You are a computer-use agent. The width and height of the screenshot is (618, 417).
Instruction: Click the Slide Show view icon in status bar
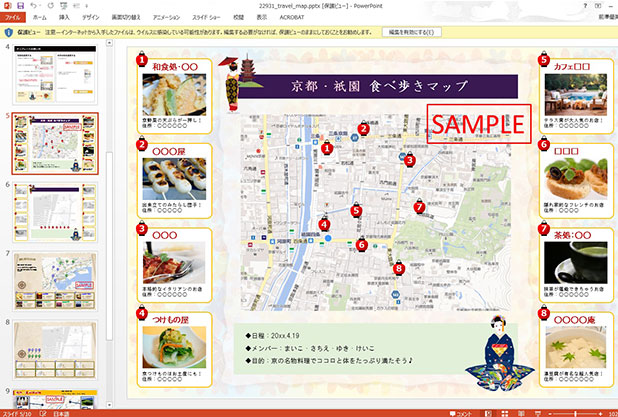tap(537, 413)
